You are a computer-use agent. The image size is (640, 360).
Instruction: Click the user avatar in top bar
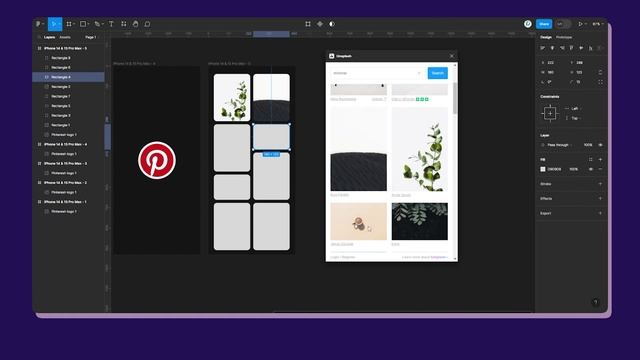tap(528, 24)
